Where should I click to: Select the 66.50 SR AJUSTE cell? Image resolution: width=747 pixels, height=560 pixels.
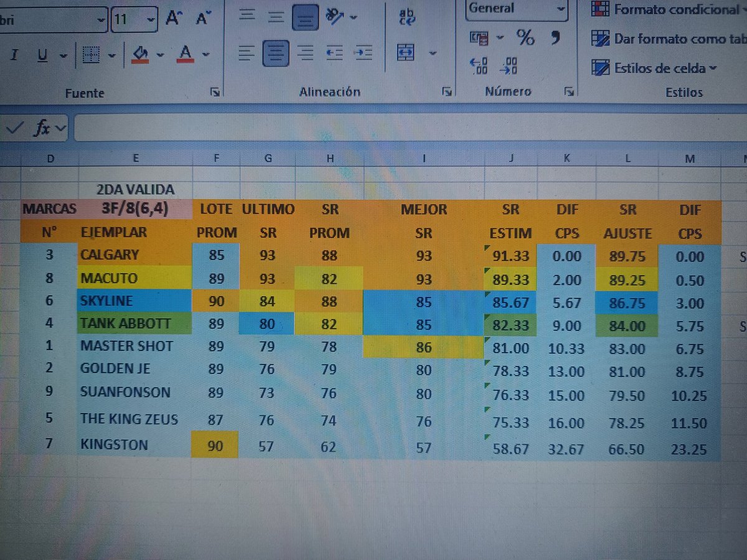click(627, 448)
